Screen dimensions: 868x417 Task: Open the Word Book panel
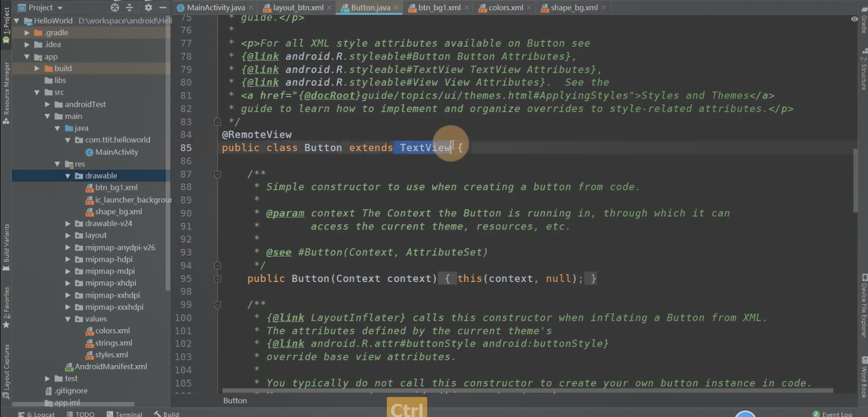[863, 377]
